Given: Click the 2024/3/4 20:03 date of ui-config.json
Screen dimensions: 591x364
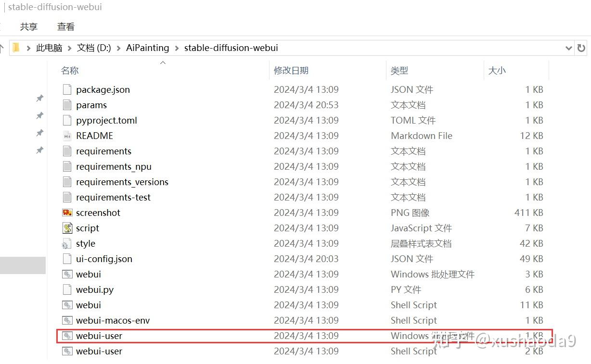Looking at the screenshot, I should tap(306, 259).
